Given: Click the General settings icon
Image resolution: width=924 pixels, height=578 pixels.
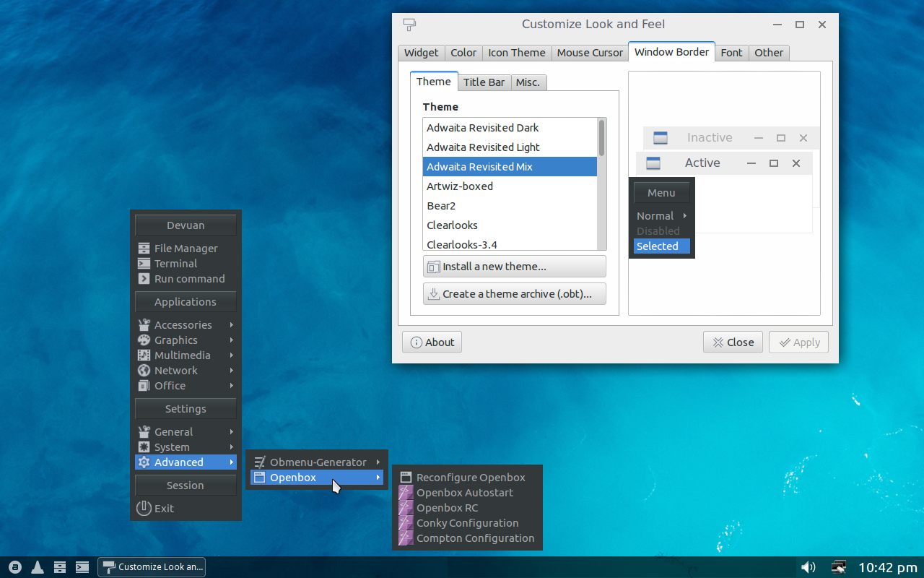Looking at the screenshot, I should click(144, 432).
